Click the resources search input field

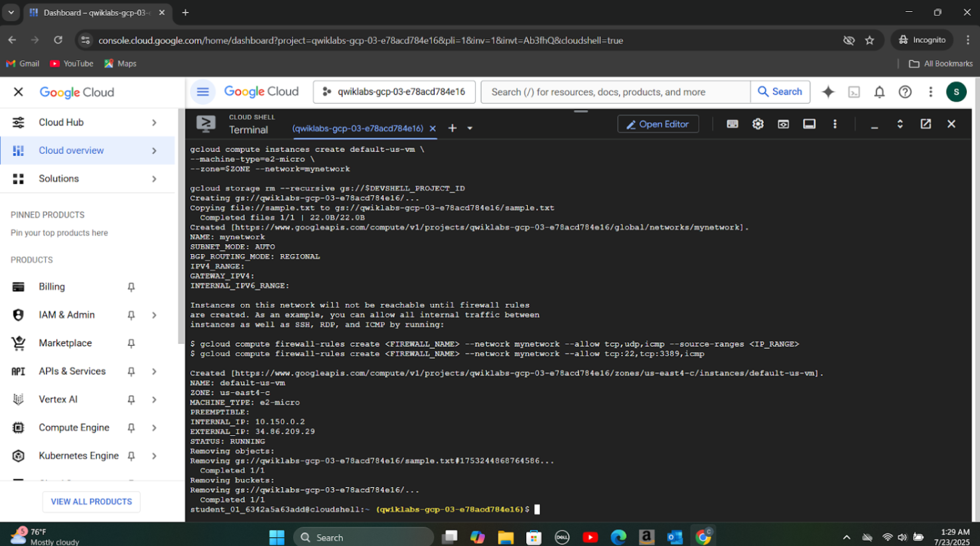pos(615,92)
